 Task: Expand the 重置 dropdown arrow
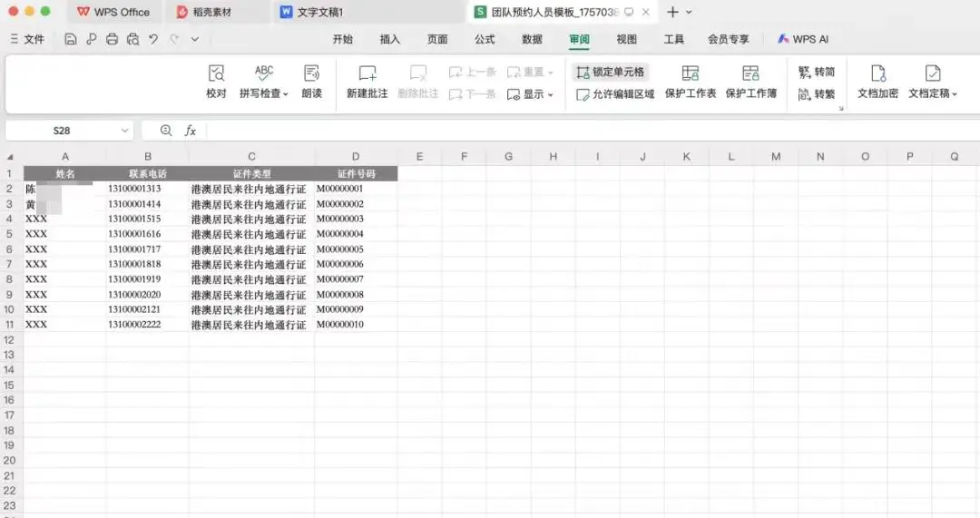[x=551, y=73]
